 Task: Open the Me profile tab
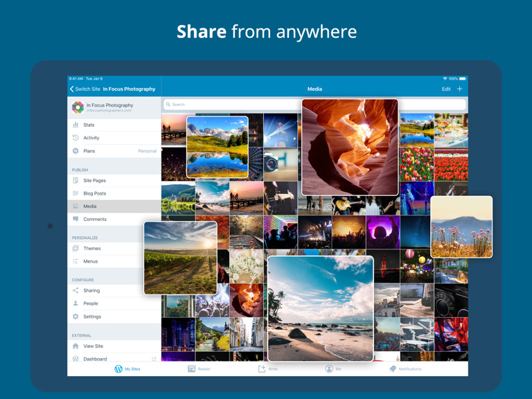333,369
